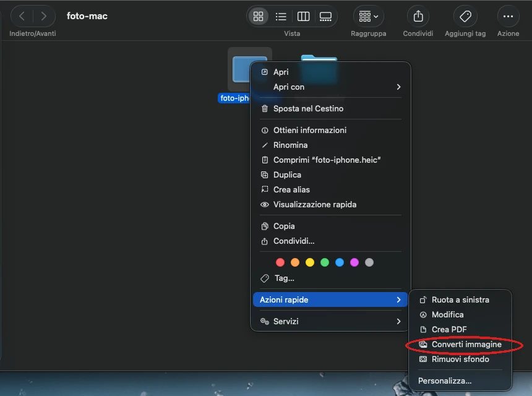Go back with the Indietro arrow
Image resolution: width=532 pixels, height=396 pixels.
(22, 16)
